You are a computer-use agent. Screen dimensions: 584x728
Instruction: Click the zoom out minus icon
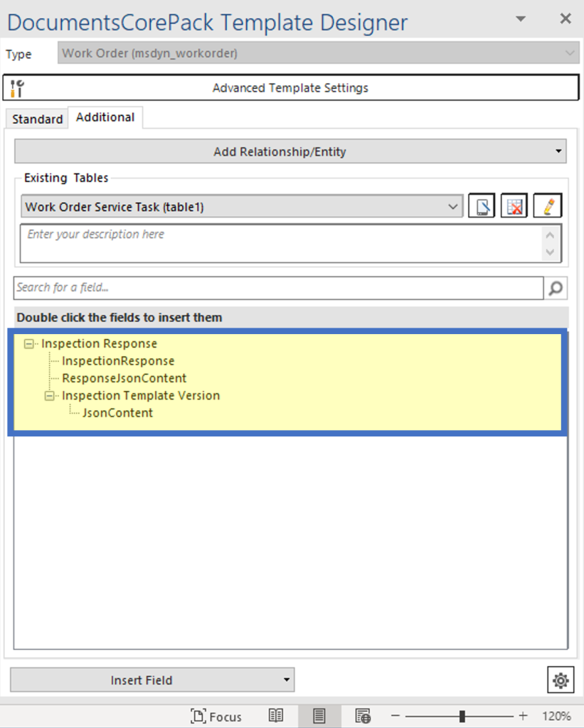pos(395,716)
